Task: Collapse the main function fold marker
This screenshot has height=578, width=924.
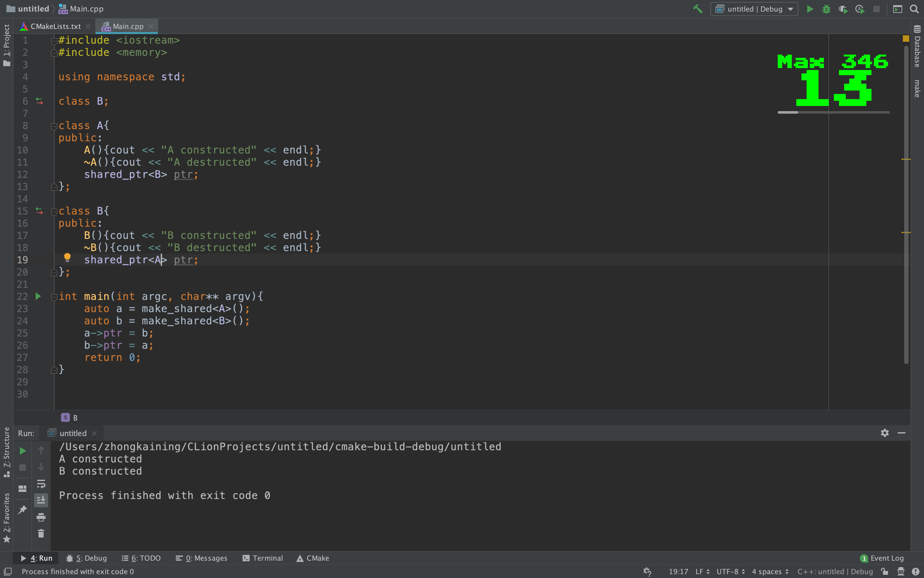Action: [54, 297]
